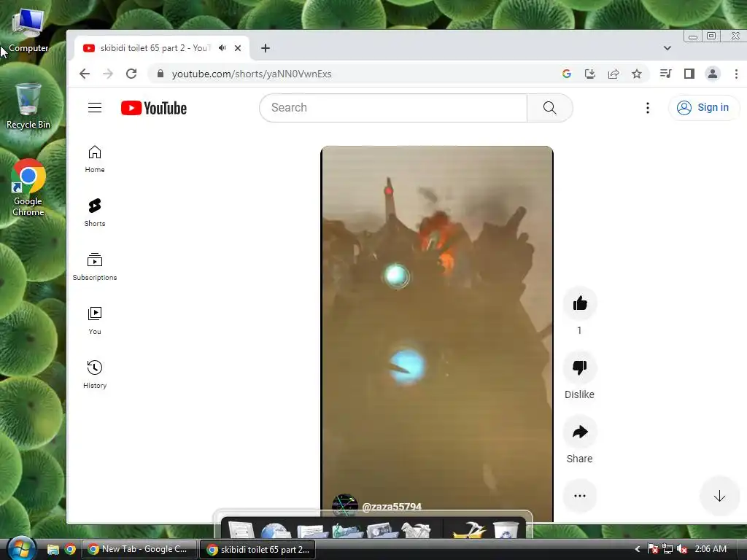This screenshot has width=747, height=560.
Task: Bookmark this tab with the star
Action: [x=637, y=74]
